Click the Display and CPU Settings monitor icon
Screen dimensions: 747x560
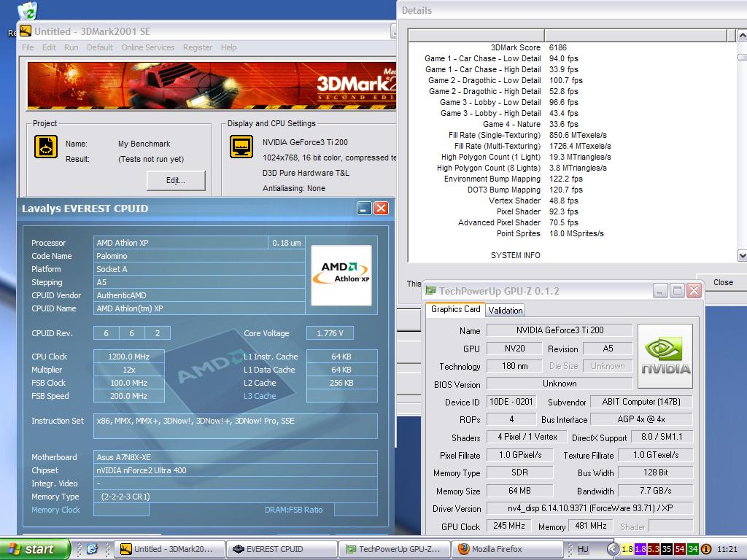tap(241, 147)
